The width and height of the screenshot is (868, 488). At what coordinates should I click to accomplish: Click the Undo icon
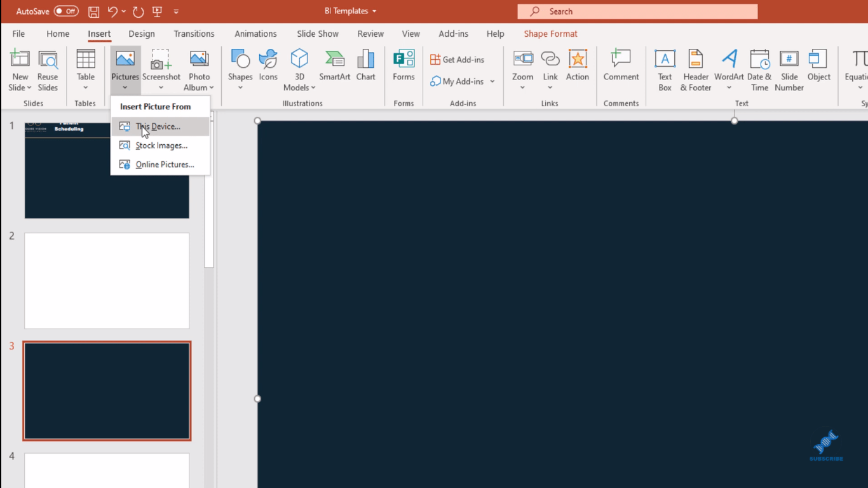[112, 11]
